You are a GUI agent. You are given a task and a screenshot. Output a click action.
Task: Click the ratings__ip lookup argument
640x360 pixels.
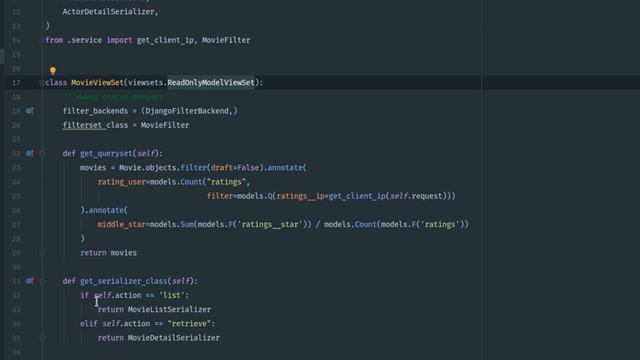coord(300,196)
